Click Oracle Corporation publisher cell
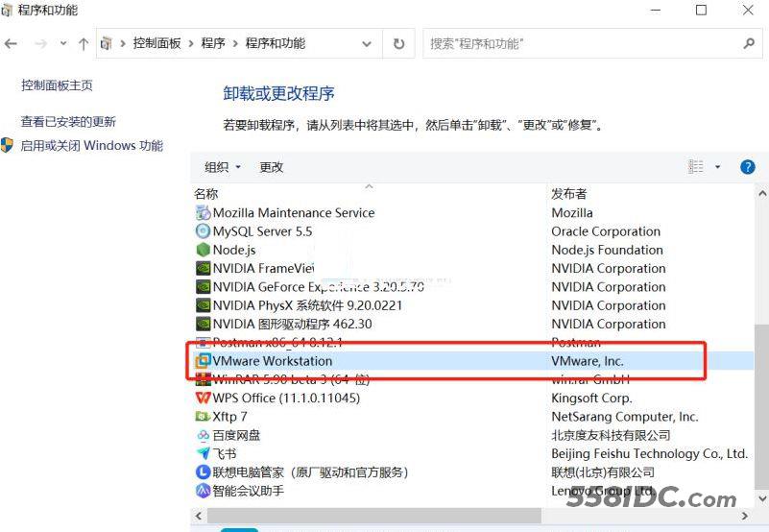 click(x=606, y=231)
